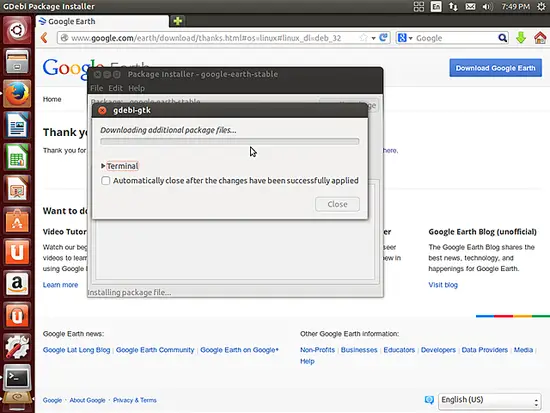Open the Help menu in Package Installer

point(136,88)
